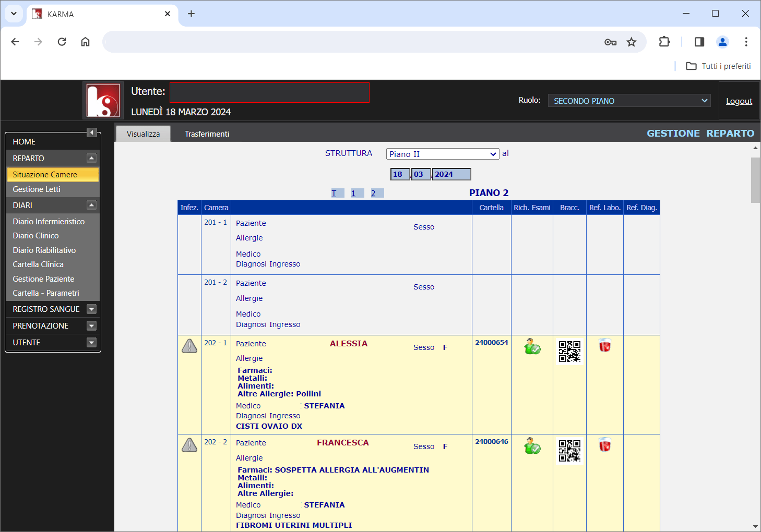
Task: Open cartella number 24000654
Action: tap(492, 342)
